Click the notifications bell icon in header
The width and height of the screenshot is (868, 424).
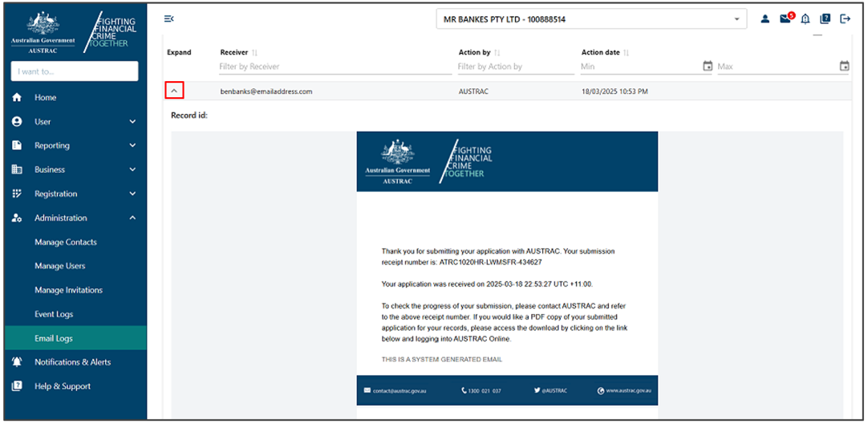coord(805,19)
